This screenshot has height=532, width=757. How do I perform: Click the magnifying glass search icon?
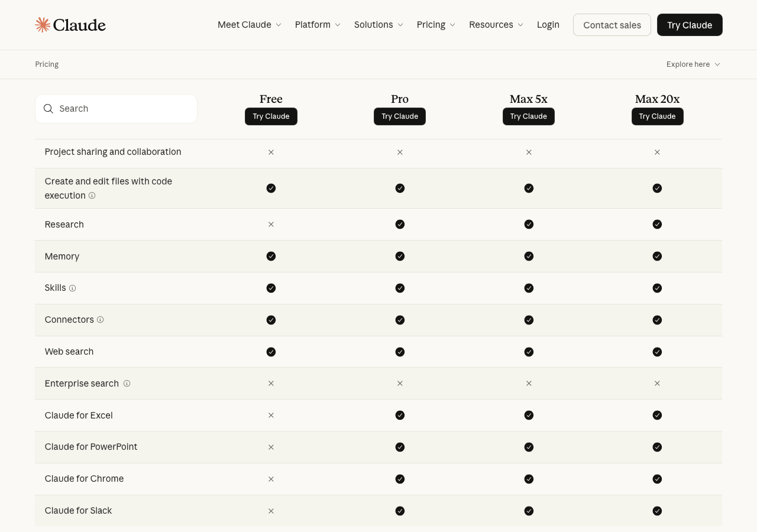coord(48,109)
